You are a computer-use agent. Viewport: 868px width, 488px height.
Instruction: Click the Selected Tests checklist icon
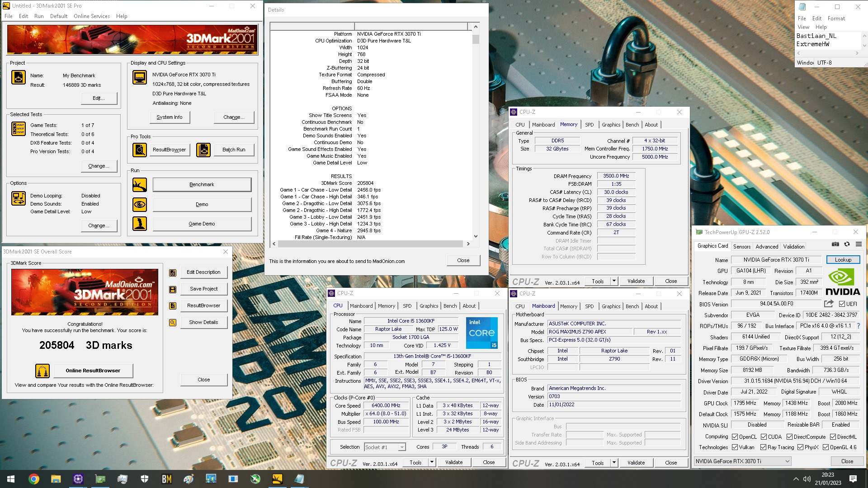(x=19, y=129)
